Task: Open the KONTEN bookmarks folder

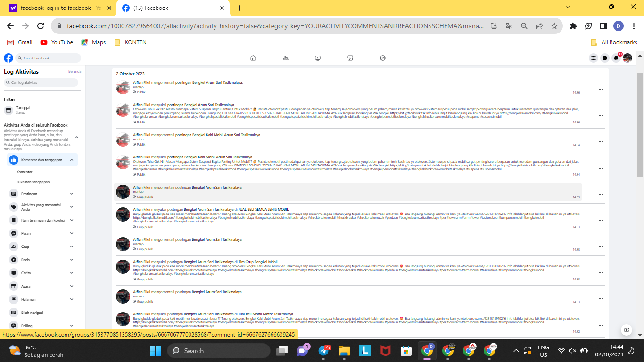Action: coord(131,42)
